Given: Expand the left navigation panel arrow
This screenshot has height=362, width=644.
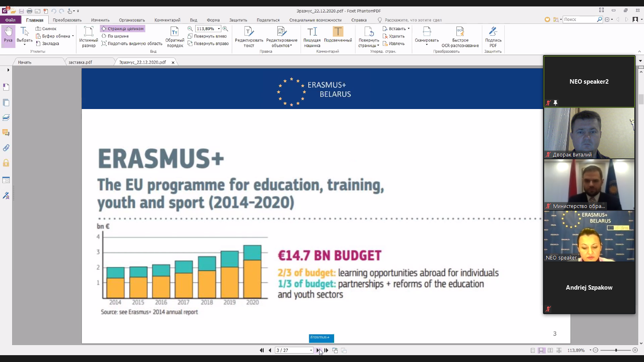Looking at the screenshot, I should tap(8, 70).
